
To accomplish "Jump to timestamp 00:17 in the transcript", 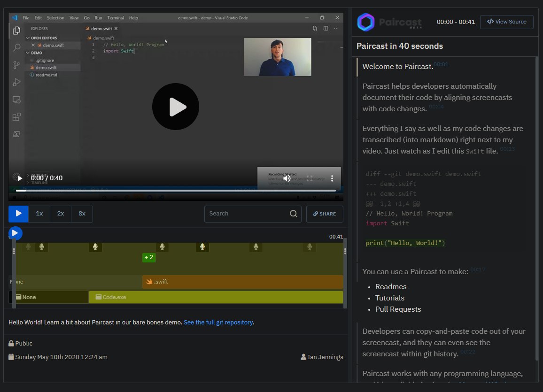I will pyautogui.click(x=478, y=269).
